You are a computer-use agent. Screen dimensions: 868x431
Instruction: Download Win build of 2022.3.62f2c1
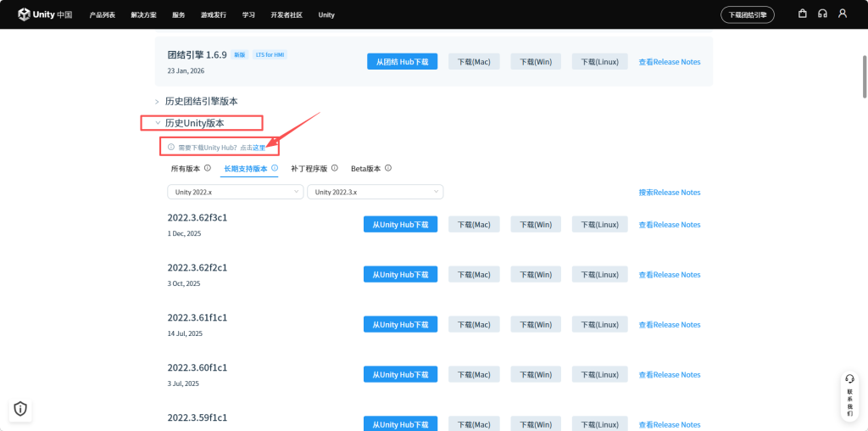pyautogui.click(x=536, y=274)
